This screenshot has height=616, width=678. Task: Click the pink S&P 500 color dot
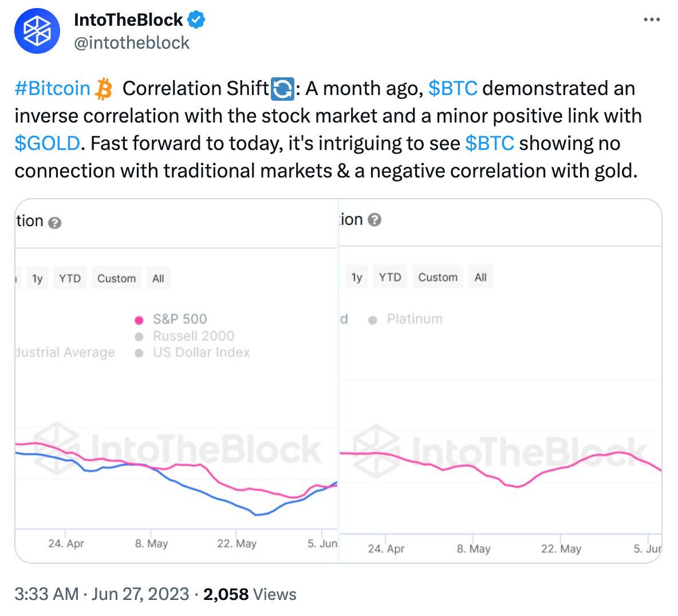point(139,320)
